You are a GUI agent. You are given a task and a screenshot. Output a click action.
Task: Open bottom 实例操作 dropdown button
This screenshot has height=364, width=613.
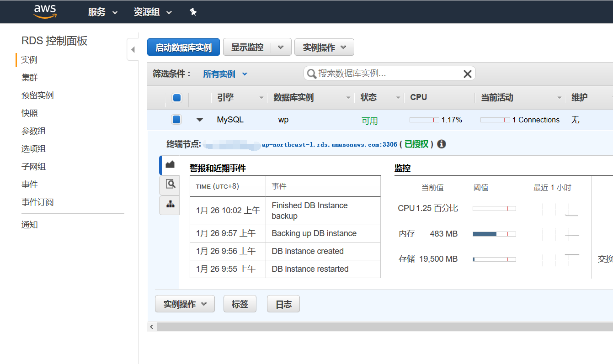point(185,304)
